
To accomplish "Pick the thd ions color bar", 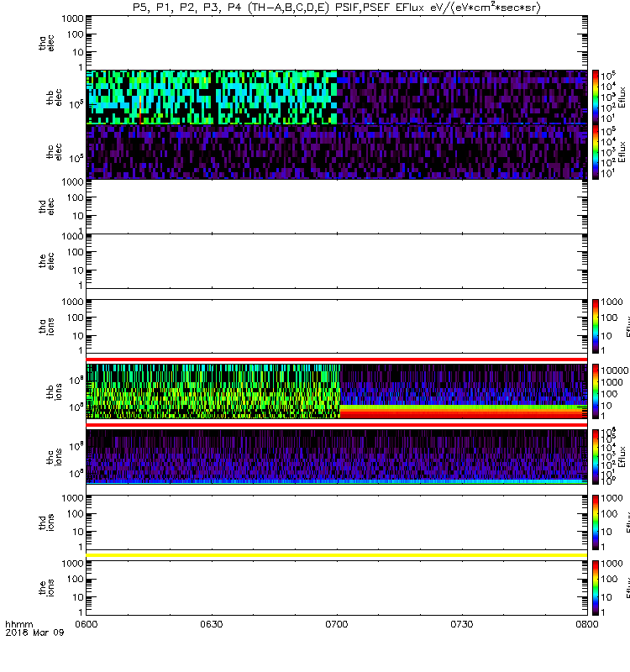I will (596, 522).
